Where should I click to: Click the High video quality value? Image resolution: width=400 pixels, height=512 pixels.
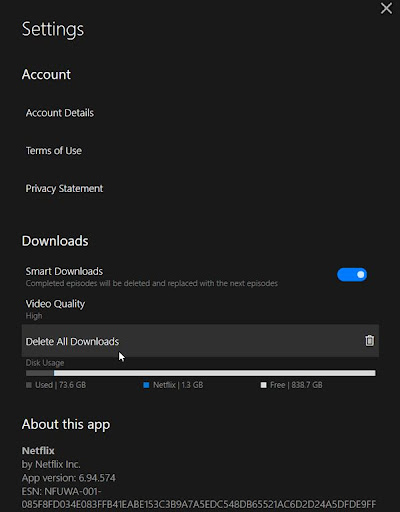pos(34,316)
